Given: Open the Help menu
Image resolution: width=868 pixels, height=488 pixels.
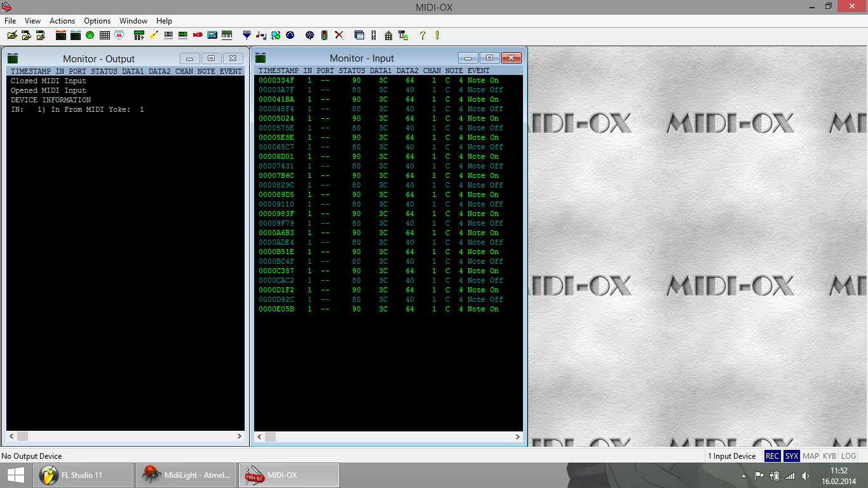Looking at the screenshot, I should coord(164,21).
